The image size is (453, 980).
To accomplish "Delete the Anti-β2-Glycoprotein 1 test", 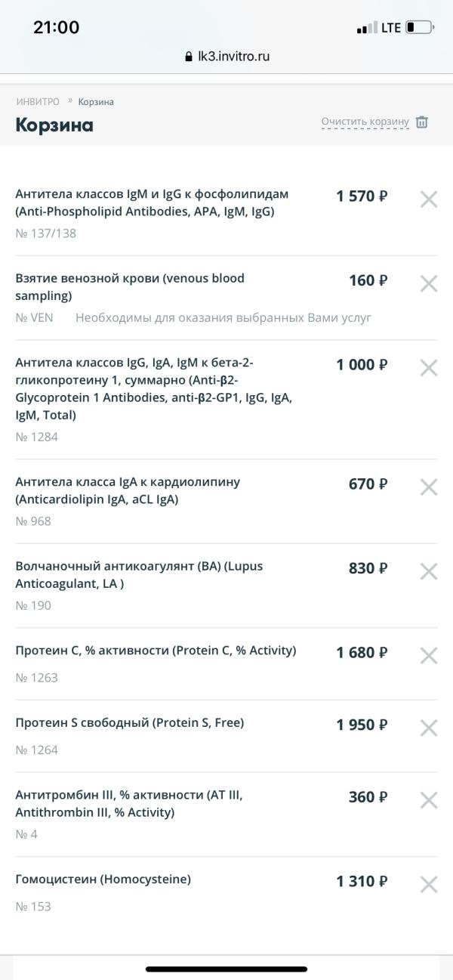I will click(x=429, y=368).
